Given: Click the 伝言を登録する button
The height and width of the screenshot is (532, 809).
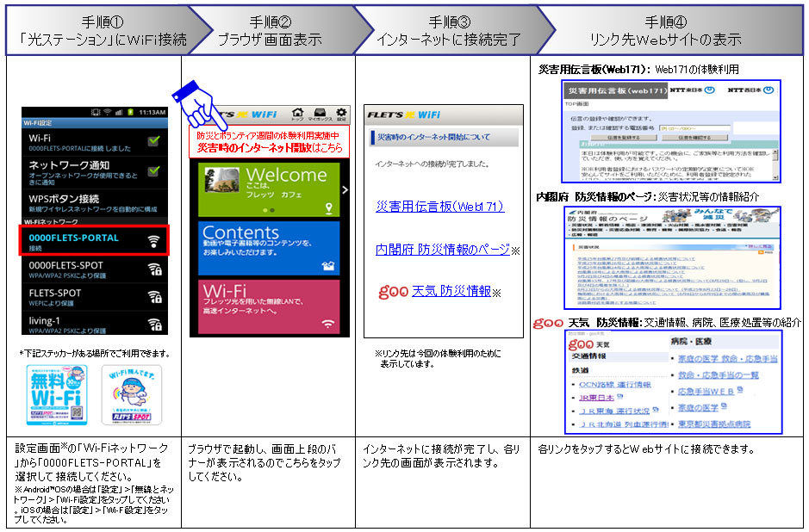Looking at the screenshot, I should coord(623,138).
